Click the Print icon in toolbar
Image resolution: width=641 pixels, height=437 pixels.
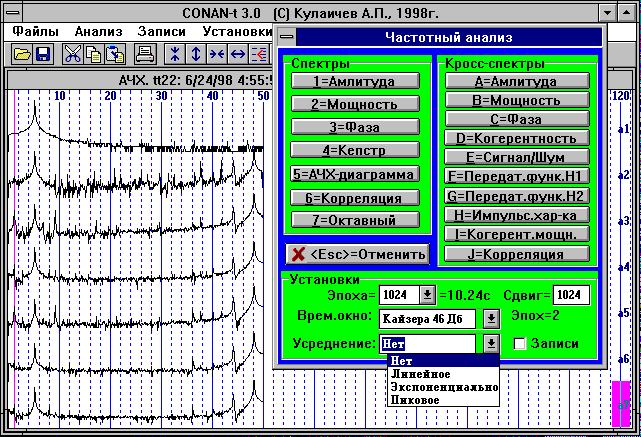145,54
